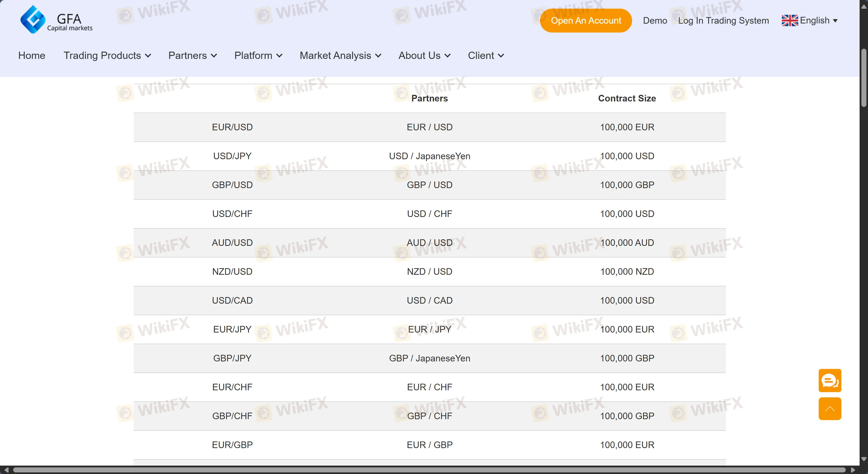Open the About Us dropdown

coord(424,56)
